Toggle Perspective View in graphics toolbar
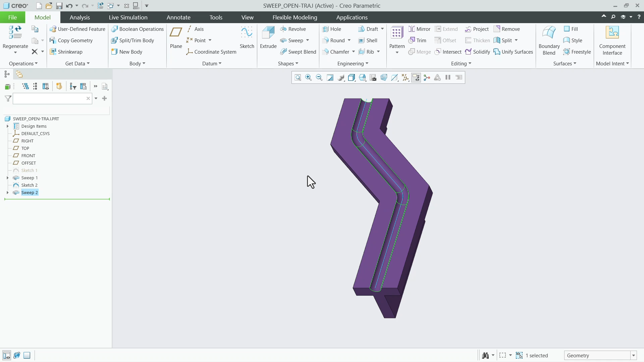 (x=384, y=78)
